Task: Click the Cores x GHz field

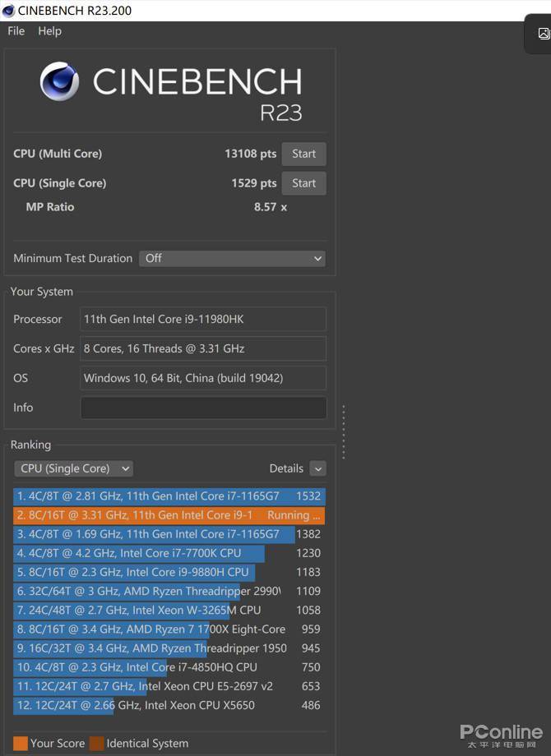Action: pos(203,348)
